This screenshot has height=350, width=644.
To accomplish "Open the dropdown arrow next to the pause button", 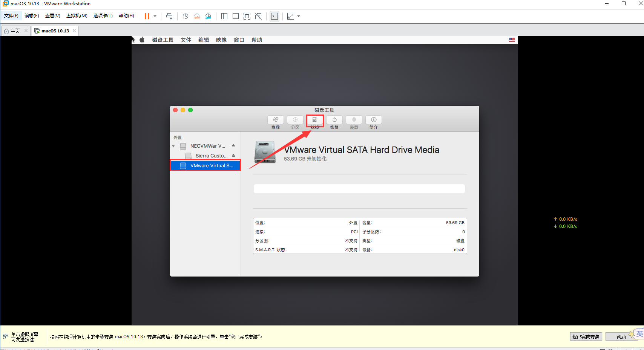I will [x=155, y=16].
